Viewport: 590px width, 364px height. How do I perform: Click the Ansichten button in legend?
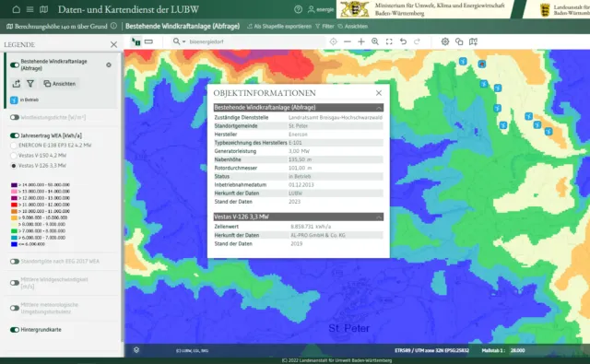click(x=59, y=84)
